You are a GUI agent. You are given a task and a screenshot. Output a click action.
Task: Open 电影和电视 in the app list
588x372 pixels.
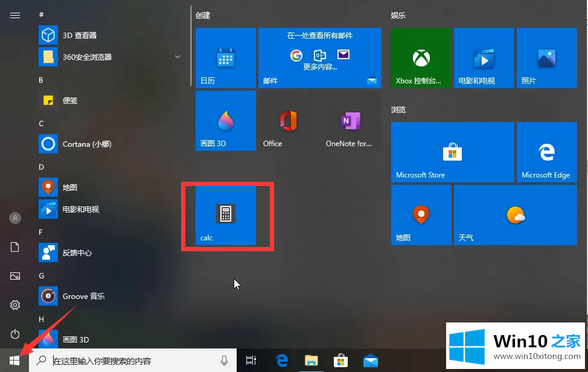click(x=109, y=209)
